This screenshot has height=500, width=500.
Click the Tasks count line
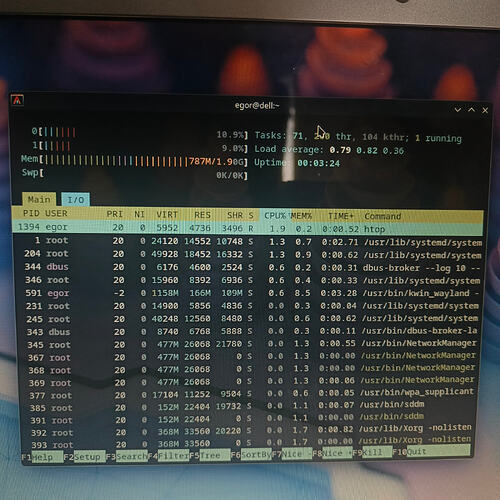(x=358, y=136)
